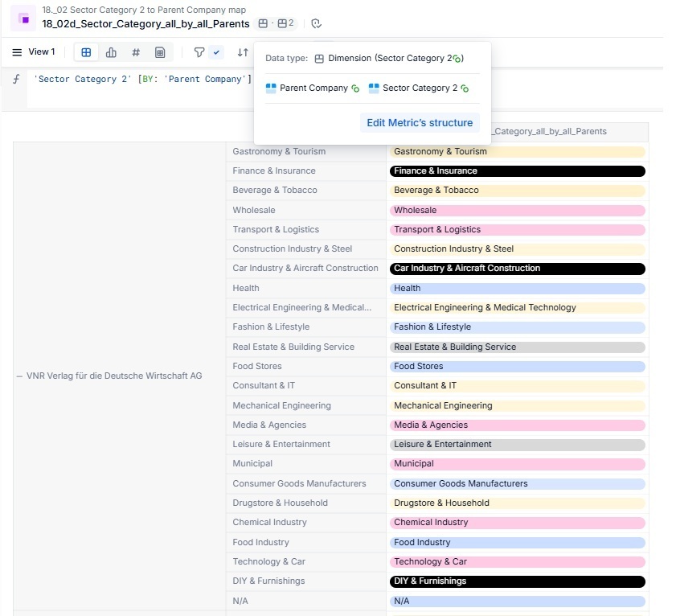Screen dimensions: 676x616
Task: Click the 'Health' row label
Action: pos(246,288)
